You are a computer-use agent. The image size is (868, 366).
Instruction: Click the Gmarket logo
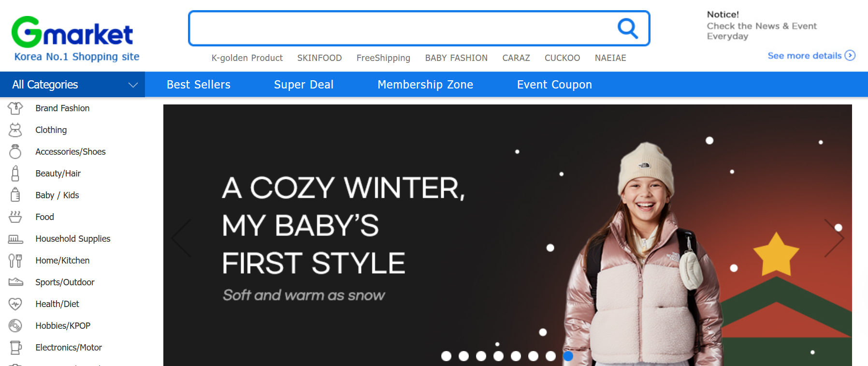point(72,32)
